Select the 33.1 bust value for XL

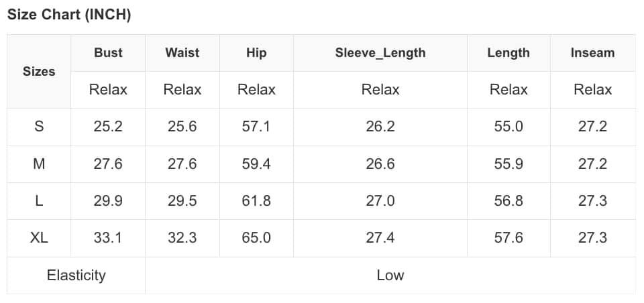coord(108,238)
